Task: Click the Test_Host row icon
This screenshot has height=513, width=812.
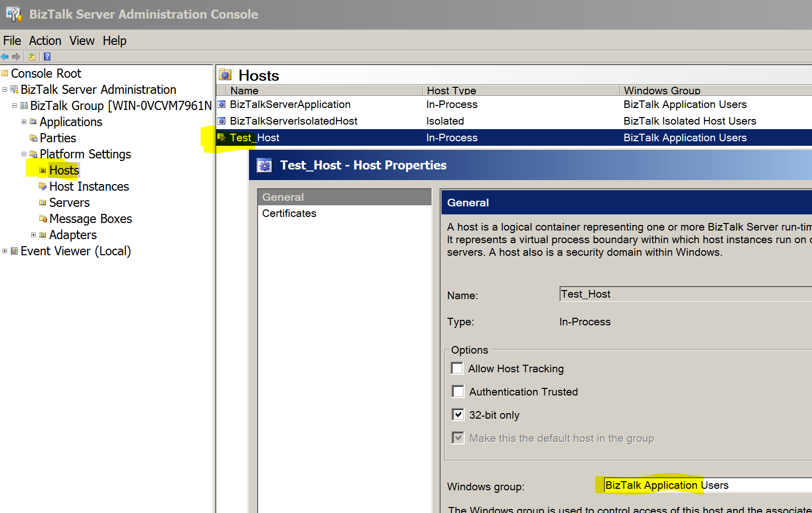Action: click(x=221, y=137)
